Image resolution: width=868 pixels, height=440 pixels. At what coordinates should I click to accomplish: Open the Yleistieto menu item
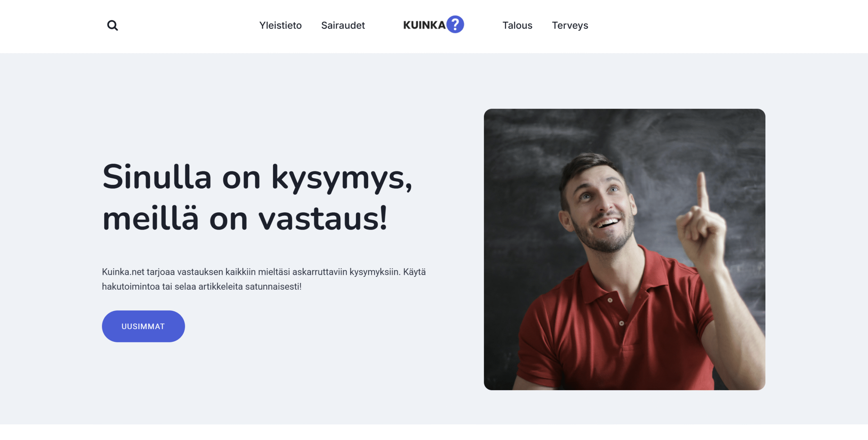coord(280,25)
